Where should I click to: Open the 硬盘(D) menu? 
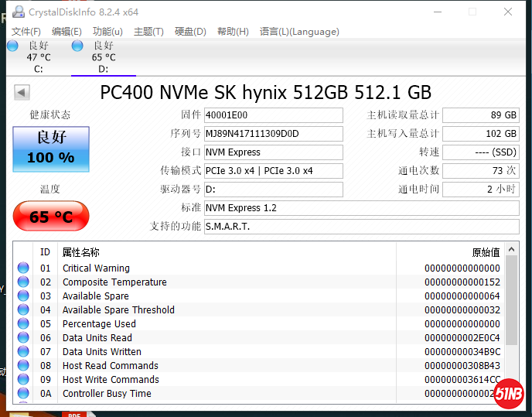[x=190, y=32]
